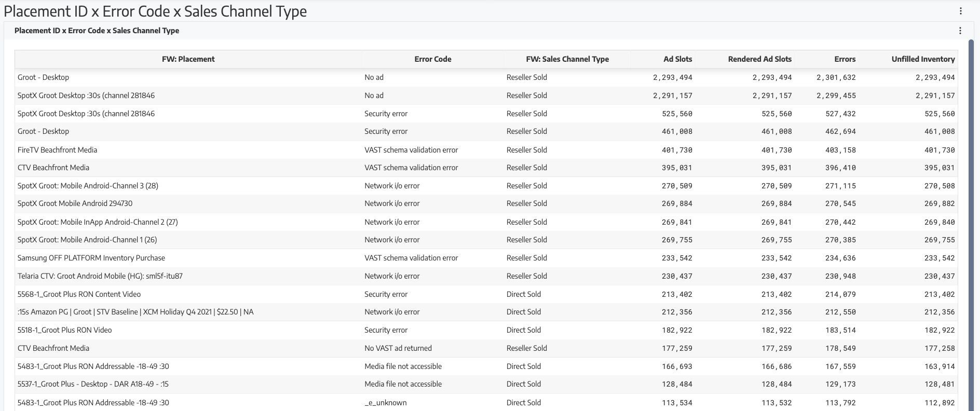Image resolution: width=980 pixels, height=411 pixels.
Task: Click the '_e_unknown' error code cell
Action: (386, 403)
